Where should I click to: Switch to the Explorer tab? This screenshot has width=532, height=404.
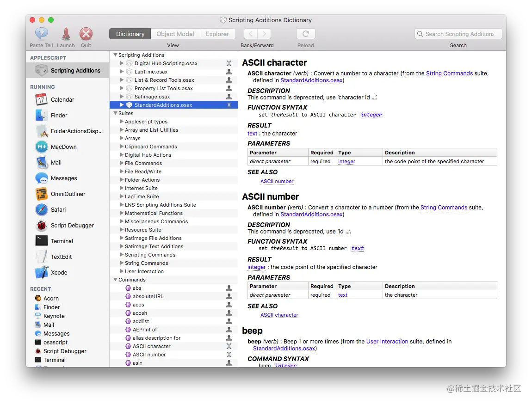click(217, 34)
